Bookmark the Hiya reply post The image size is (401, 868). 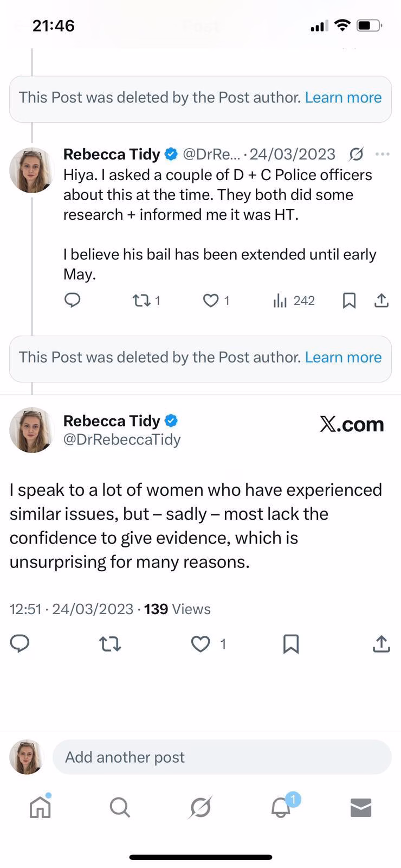click(350, 300)
